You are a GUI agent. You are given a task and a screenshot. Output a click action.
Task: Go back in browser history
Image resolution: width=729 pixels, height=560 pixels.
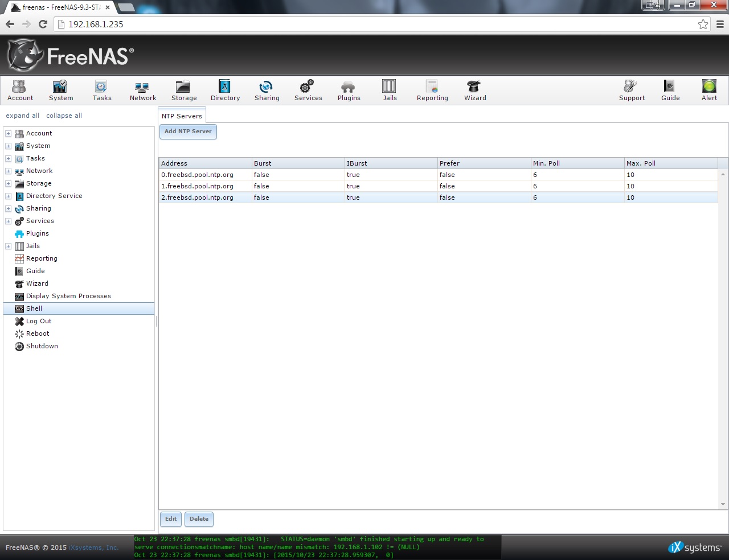pos(10,24)
